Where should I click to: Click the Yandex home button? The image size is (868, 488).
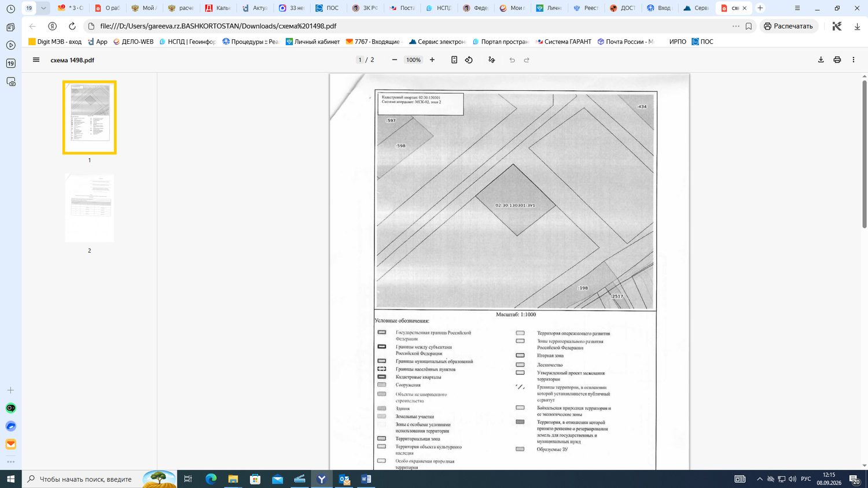point(53,26)
